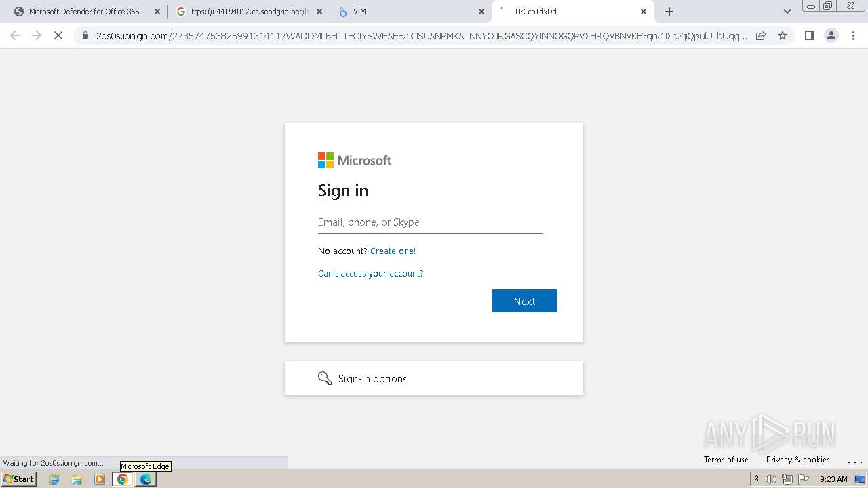Stop loading the page
868x488 pixels.
(58, 35)
